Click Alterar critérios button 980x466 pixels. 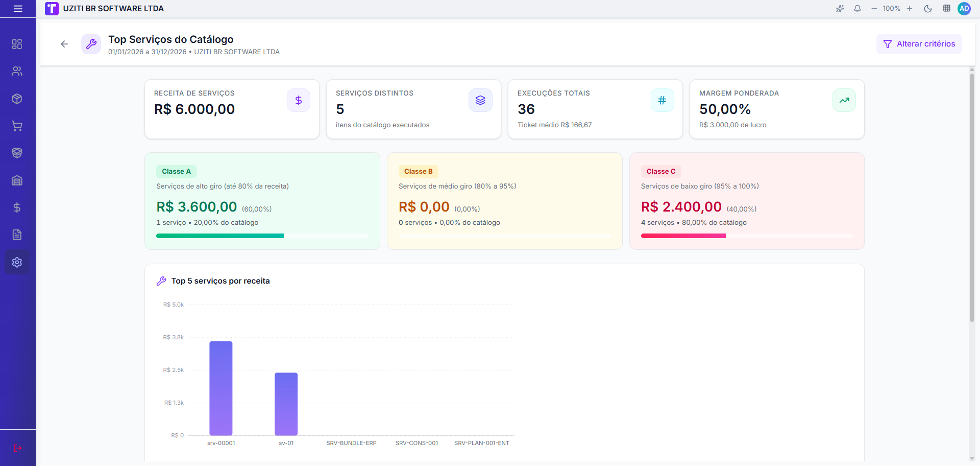919,44
